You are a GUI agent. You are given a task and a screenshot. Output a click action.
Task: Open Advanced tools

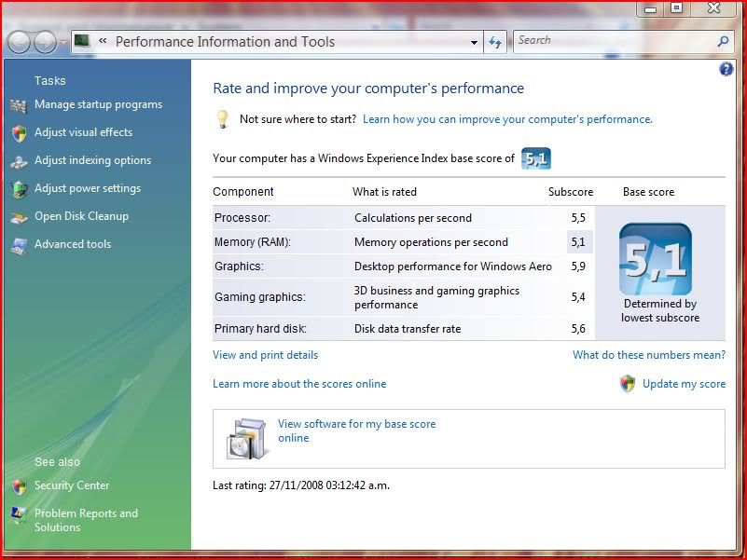tap(73, 244)
